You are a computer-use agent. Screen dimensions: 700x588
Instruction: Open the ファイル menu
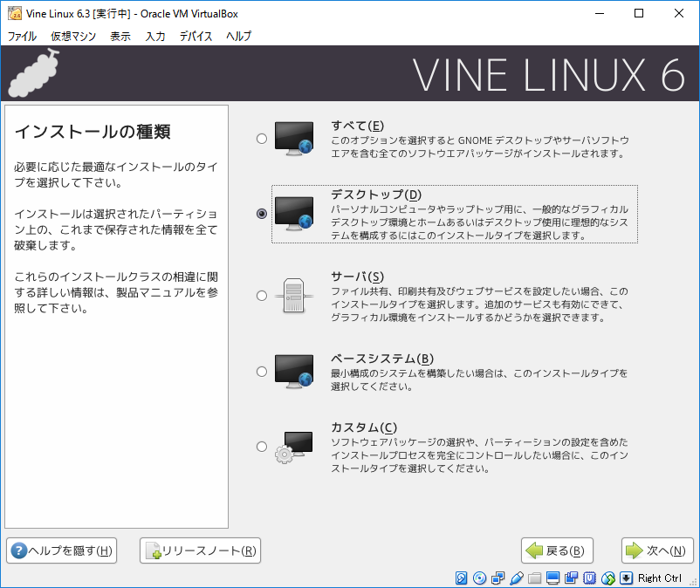(22, 36)
